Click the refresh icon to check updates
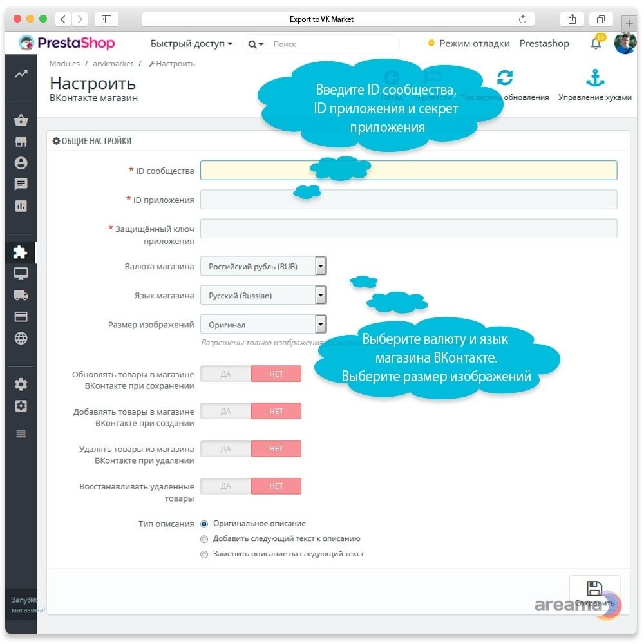This screenshot has width=644, height=644. click(x=505, y=78)
